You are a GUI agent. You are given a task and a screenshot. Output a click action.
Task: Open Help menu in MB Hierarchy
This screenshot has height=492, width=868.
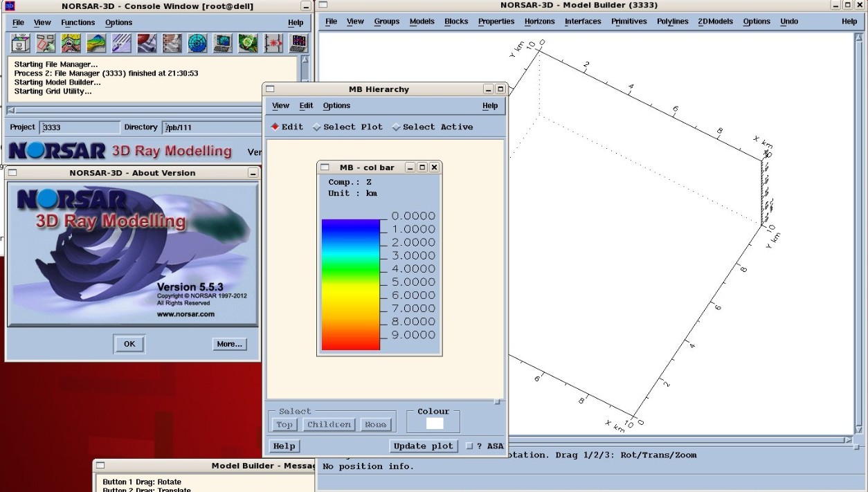pyautogui.click(x=490, y=106)
